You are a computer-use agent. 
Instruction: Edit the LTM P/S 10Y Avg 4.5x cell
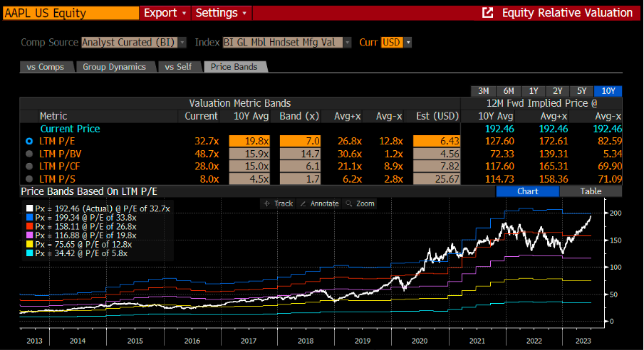click(x=249, y=179)
